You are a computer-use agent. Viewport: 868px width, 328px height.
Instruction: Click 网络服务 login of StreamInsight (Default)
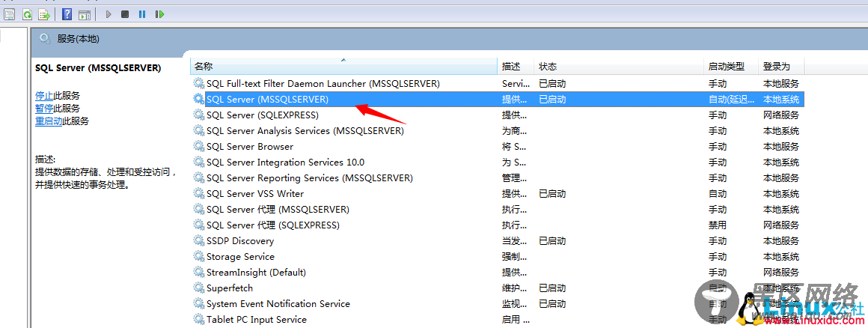[781, 272]
